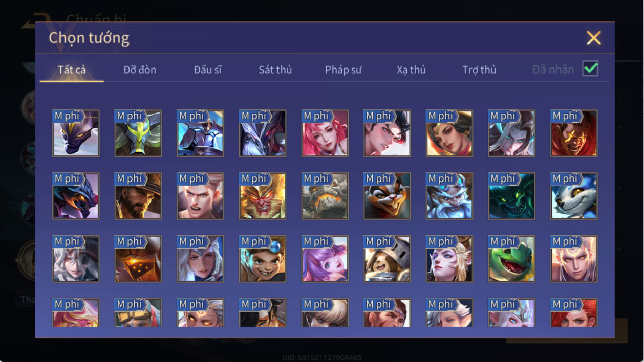Screen dimensions: 644x362
Task: Switch to the Đỡ đòn tab
Action: (140, 70)
